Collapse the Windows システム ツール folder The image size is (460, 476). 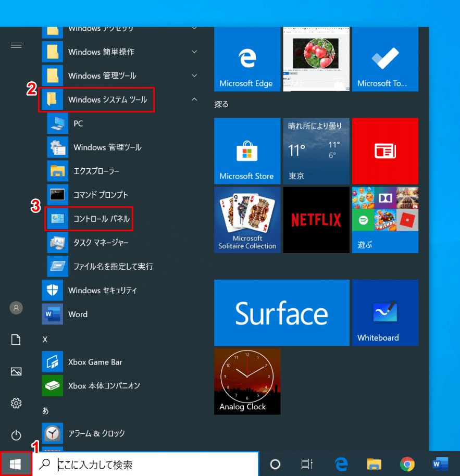pyautogui.click(x=194, y=99)
